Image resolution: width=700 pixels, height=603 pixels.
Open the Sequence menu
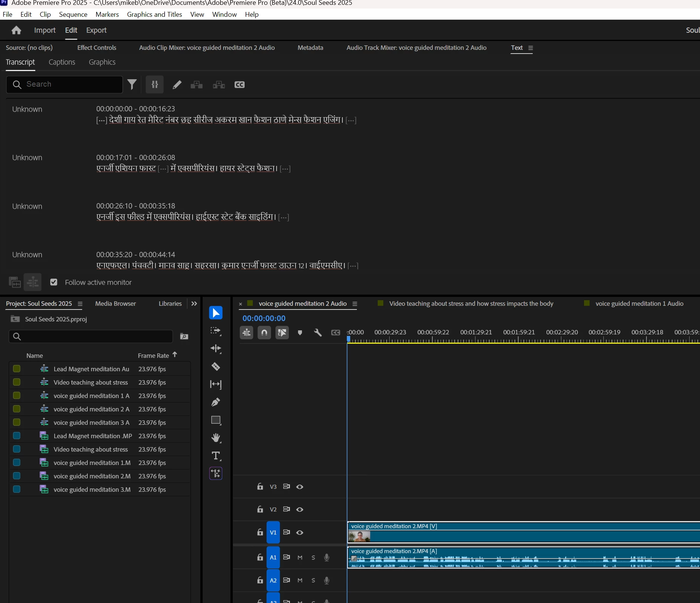[73, 14]
